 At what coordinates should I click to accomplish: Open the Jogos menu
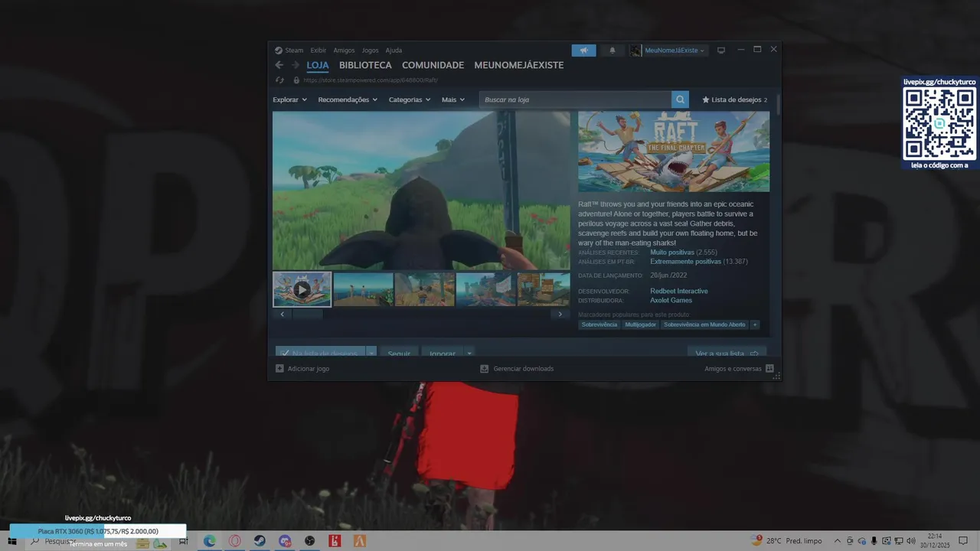[x=370, y=51]
